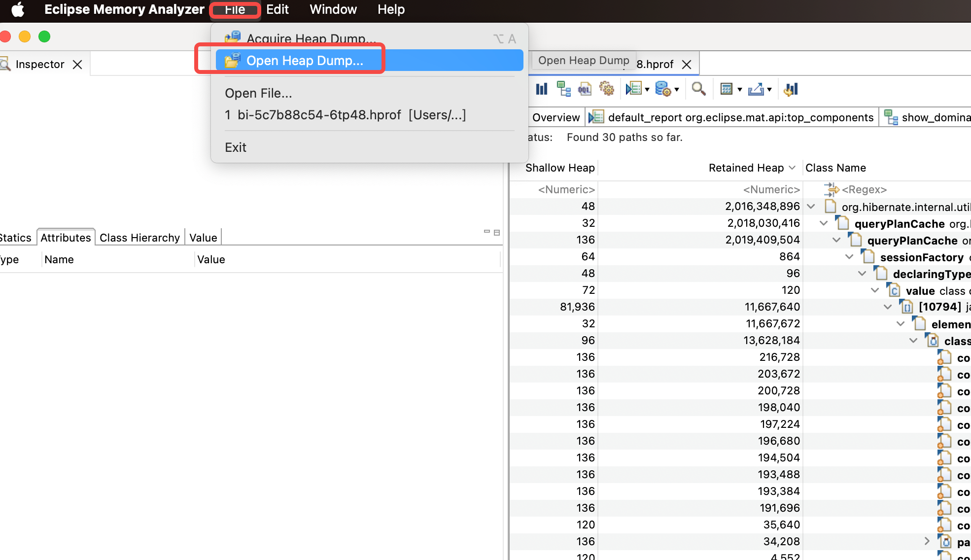Click the row icon with retained heap 216,728
Screen dimensions: 971x560
[x=944, y=357]
